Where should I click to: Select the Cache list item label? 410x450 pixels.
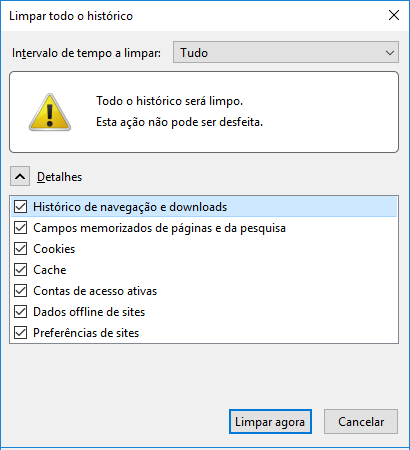click(50, 270)
